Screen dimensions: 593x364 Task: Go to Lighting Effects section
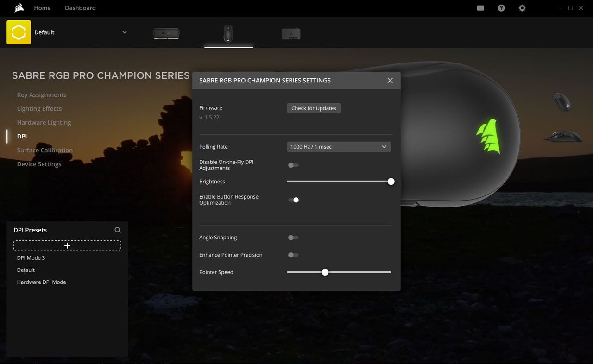point(39,109)
